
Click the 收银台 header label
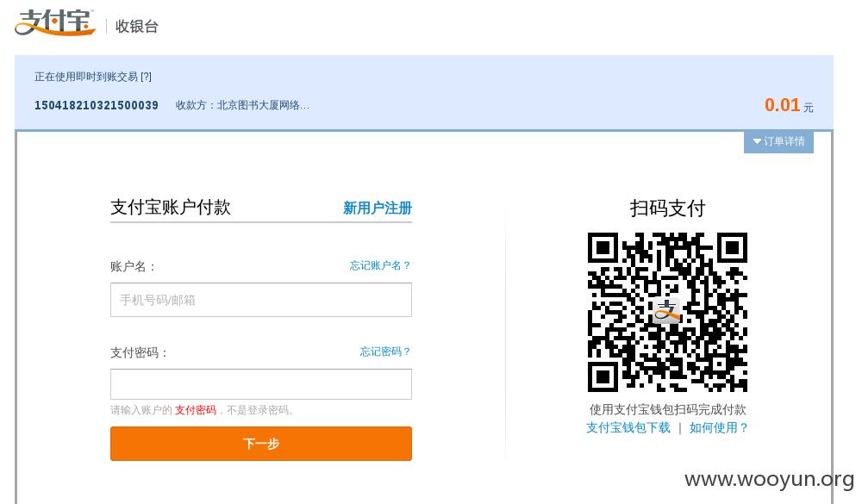point(137,27)
